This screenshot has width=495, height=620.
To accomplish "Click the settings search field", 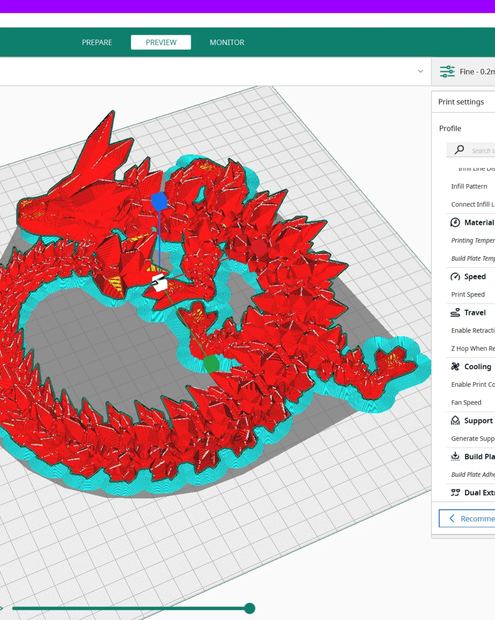I will click(x=471, y=150).
